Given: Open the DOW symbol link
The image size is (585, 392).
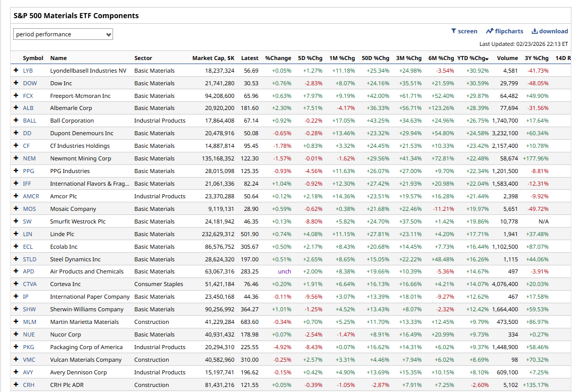Looking at the screenshot, I should (30, 83).
